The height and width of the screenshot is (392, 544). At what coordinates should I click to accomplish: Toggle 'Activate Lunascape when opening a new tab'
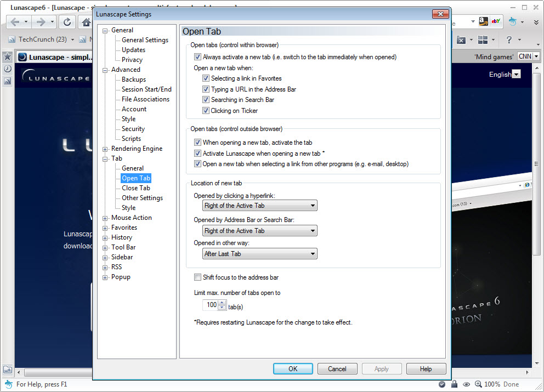tap(197, 154)
